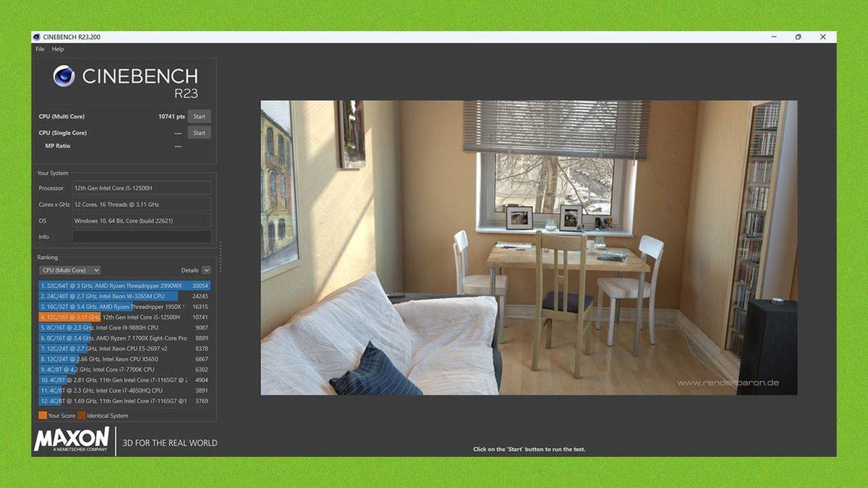Screen dimensions: 868x488
Task: Select the AMD Ryzen Threadripper 2990WX ranking row
Action: [124, 286]
